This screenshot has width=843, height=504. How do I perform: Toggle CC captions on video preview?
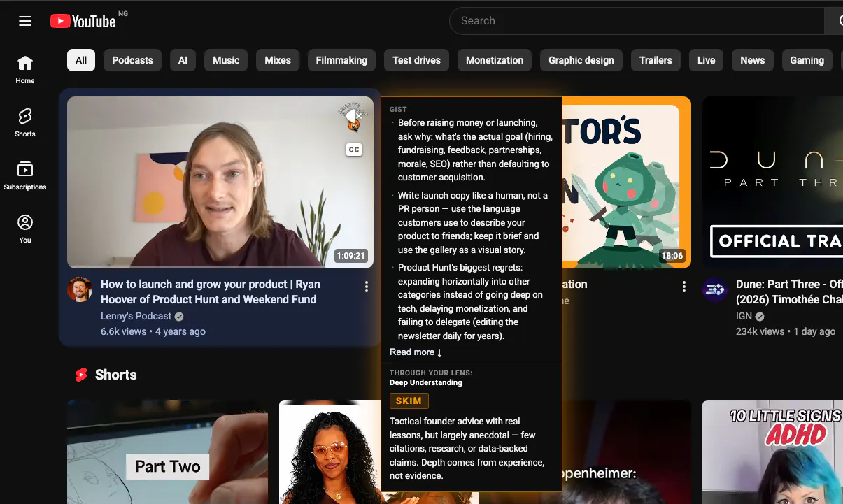coord(355,150)
